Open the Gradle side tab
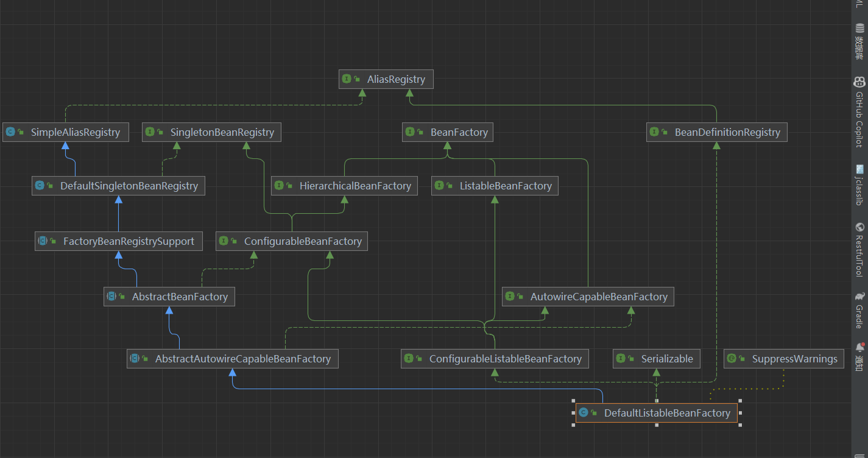Viewport: 868px width, 458px height. click(x=859, y=310)
